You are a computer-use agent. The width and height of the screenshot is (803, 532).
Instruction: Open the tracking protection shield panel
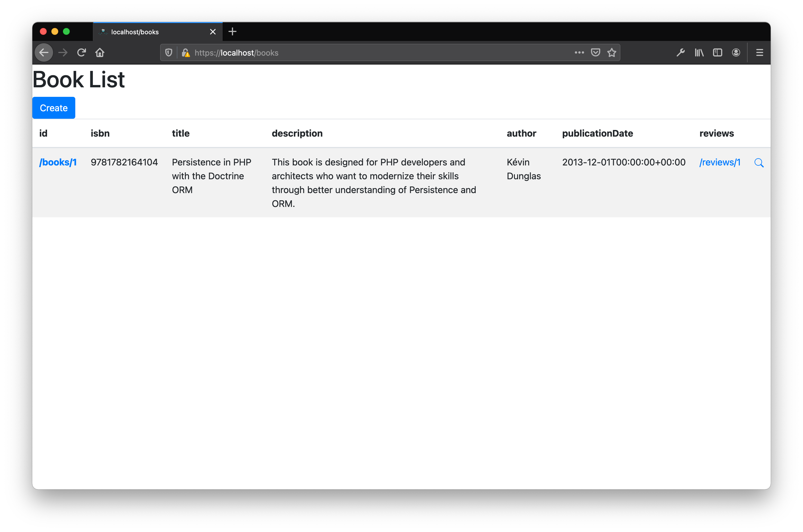(x=169, y=52)
